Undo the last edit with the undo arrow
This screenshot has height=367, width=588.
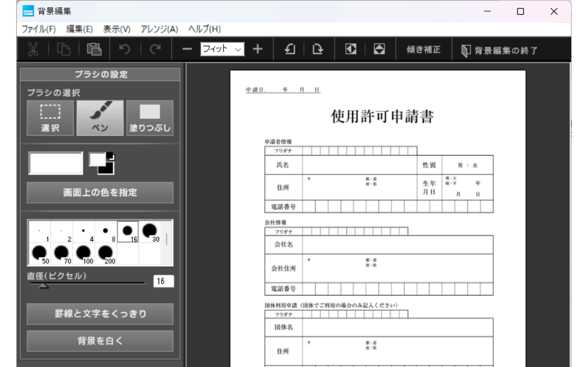[125, 49]
